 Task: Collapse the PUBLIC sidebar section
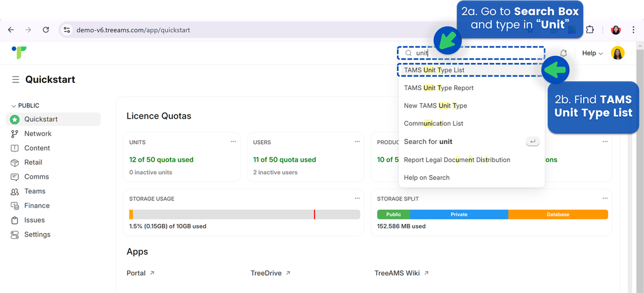(25, 106)
